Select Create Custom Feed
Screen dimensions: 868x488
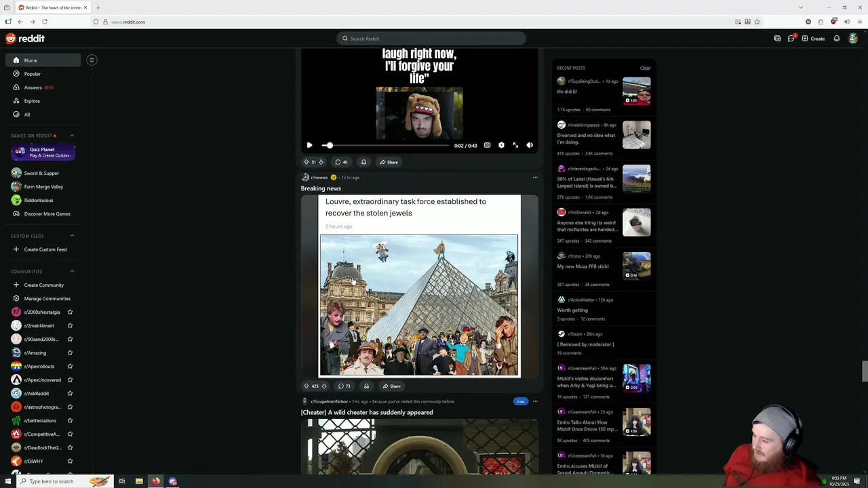43,249
